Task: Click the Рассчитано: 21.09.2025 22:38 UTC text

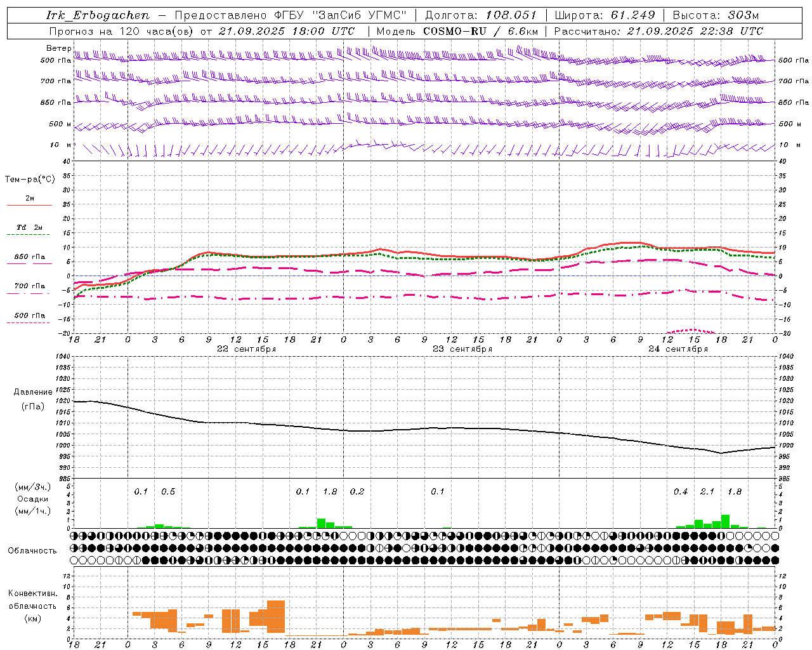Action: (658, 31)
